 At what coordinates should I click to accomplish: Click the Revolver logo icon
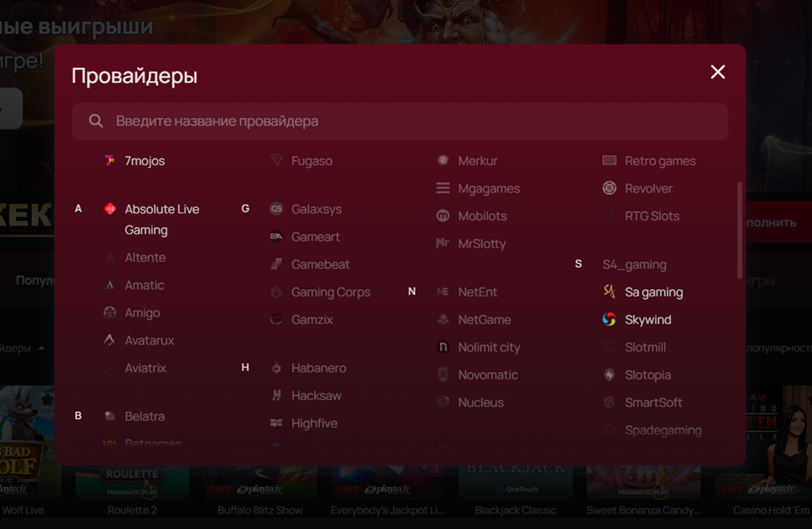pos(610,188)
